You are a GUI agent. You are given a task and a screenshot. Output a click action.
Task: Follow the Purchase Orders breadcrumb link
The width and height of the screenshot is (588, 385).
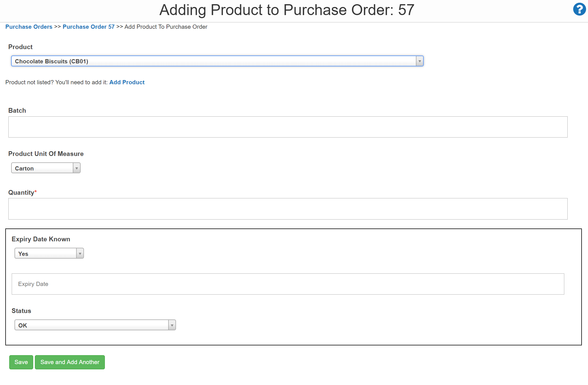coord(29,27)
